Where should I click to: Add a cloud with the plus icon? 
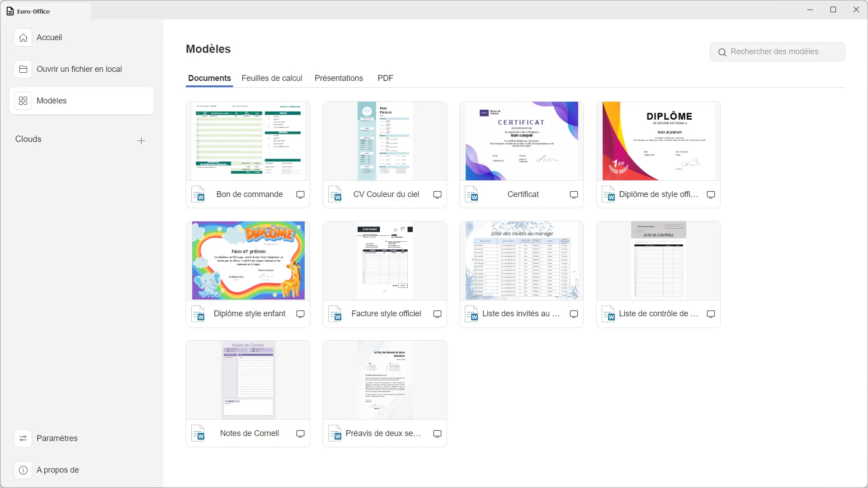click(141, 141)
